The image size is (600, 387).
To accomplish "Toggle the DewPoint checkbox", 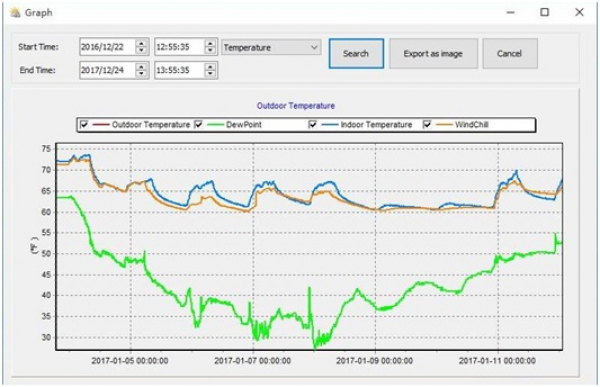I will [x=198, y=124].
